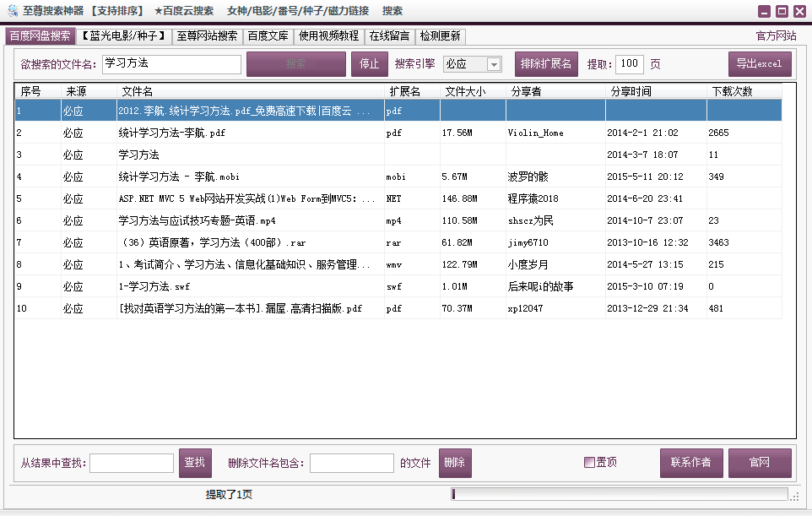This screenshot has height=516, width=812.
Task: Click the share time 2013-10-16 12:32
Action: point(647,242)
